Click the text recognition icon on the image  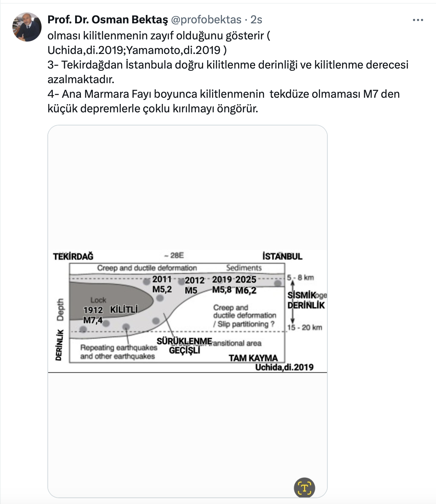(304, 488)
